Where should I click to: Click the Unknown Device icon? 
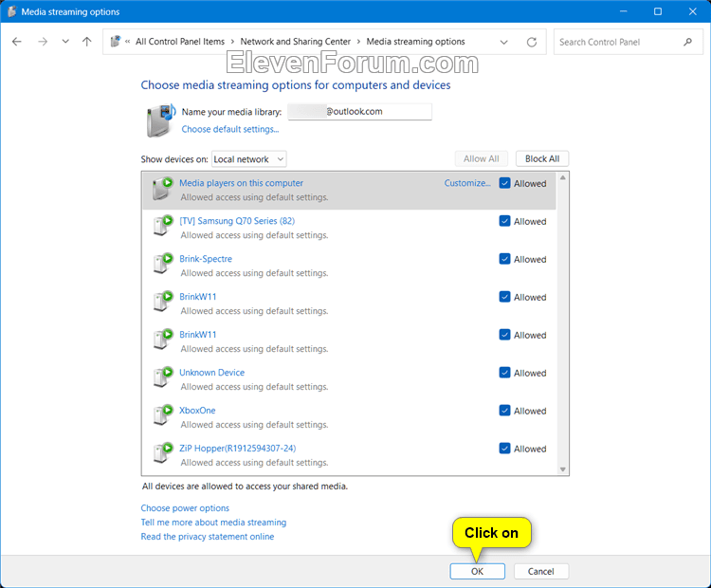(x=163, y=377)
